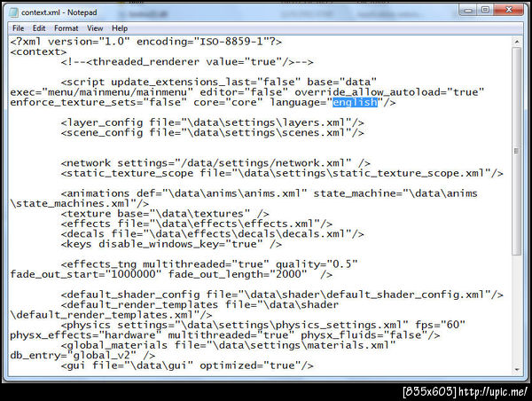Click the text fps="60"
Image resolution: width=532 pixels, height=401 pixels.
pyautogui.click(x=440, y=325)
